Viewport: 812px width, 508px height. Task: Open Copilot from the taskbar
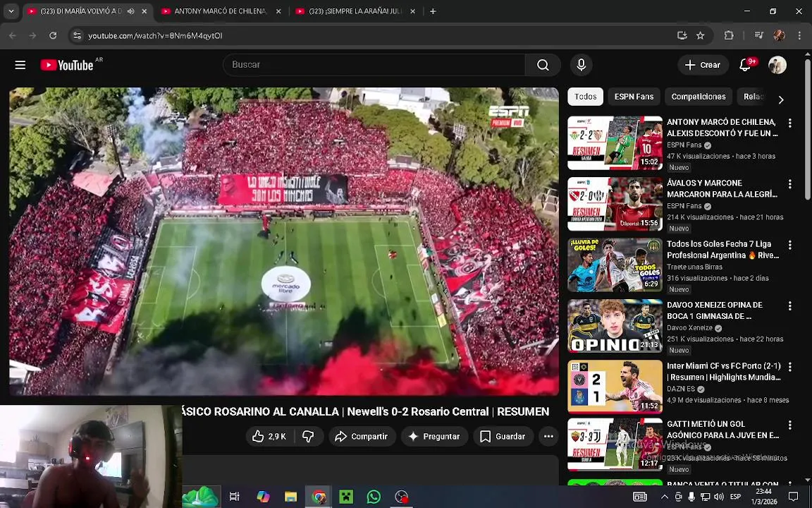pos(263,497)
